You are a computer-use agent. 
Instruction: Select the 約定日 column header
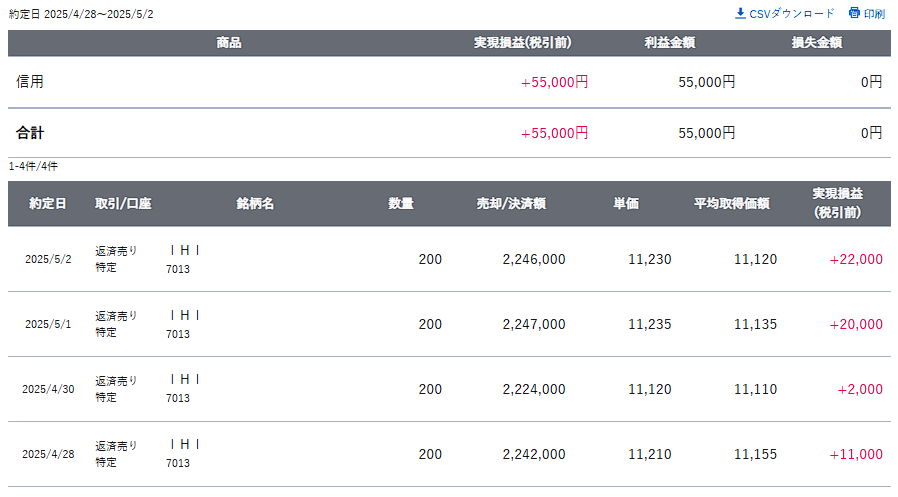(x=48, y=204)
